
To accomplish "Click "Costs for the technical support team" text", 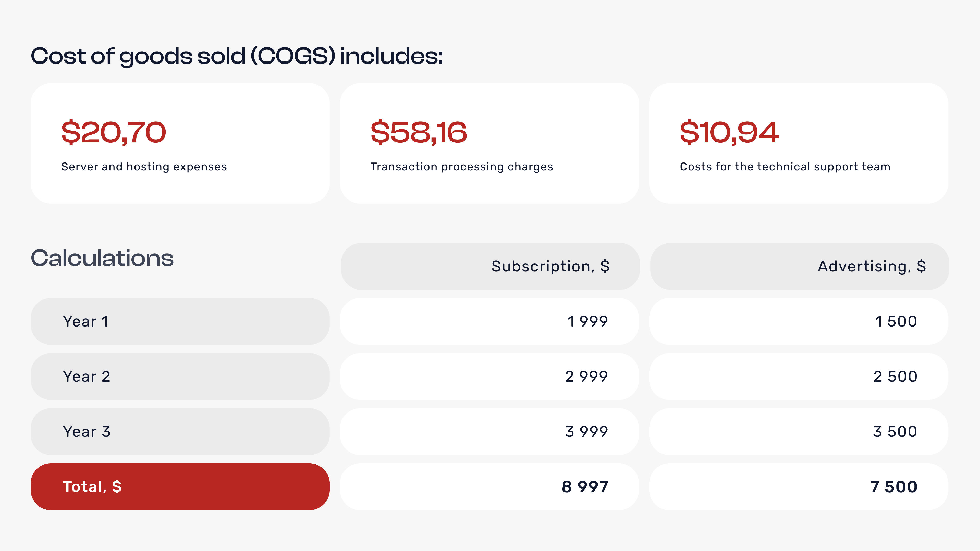I will click(x=785, y=167).
